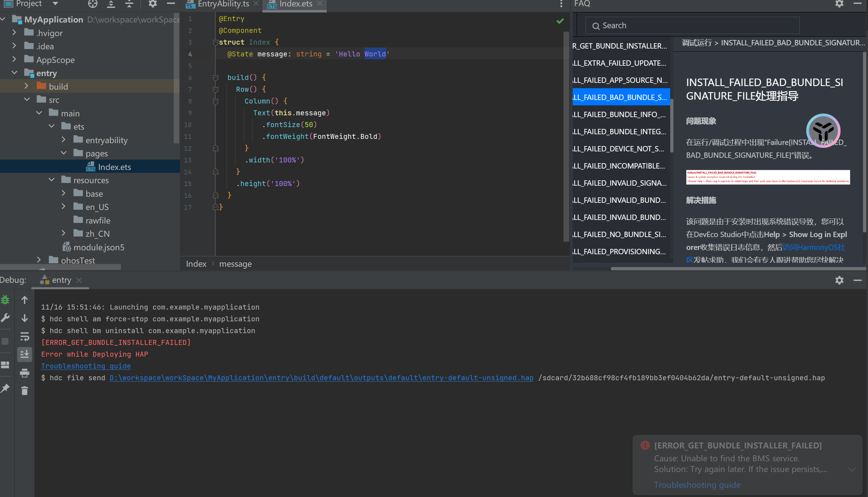868x497 pixels.
Task: Click the Project tree horizontal scrollbar
Action: click(61, 267)
